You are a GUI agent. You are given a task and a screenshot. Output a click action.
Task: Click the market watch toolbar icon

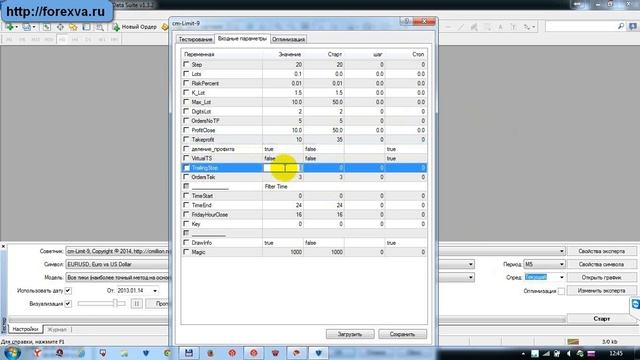coord(47,27)
